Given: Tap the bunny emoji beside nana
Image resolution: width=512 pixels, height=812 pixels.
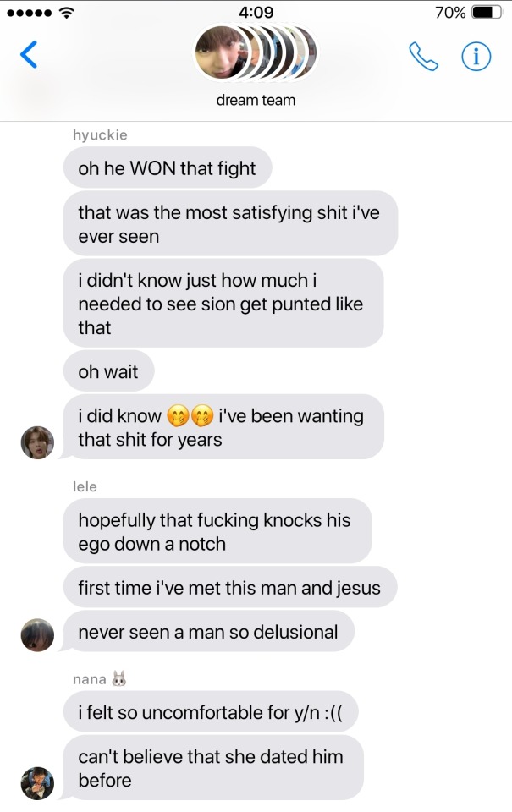Looking at the screenshot, I should pyautogui.click(x=119, y=678).
